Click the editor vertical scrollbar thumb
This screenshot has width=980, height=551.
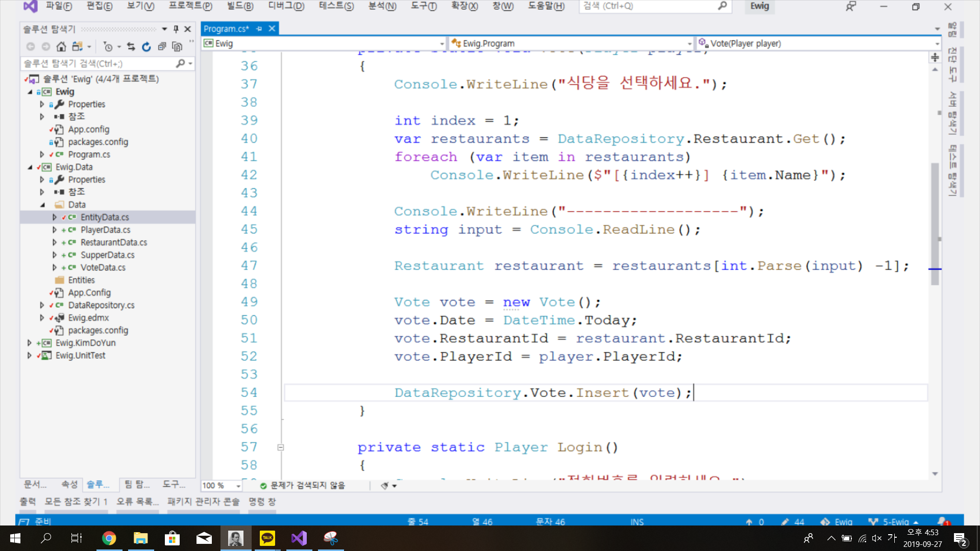tap(935, 224)
